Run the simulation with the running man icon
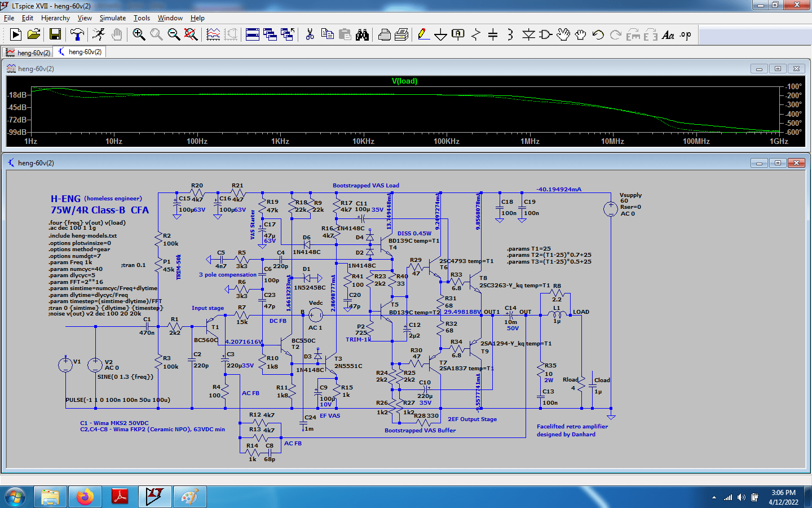812x508 pixels. tap(99, 35)
